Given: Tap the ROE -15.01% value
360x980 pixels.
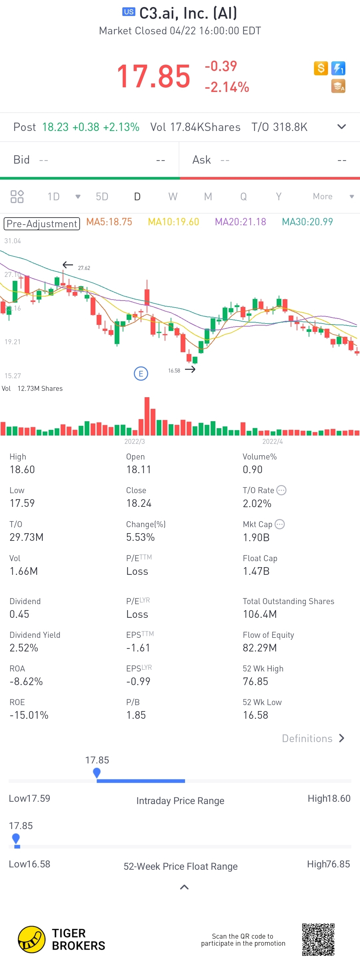Looking at the screenshot, I should click(29, 715).
